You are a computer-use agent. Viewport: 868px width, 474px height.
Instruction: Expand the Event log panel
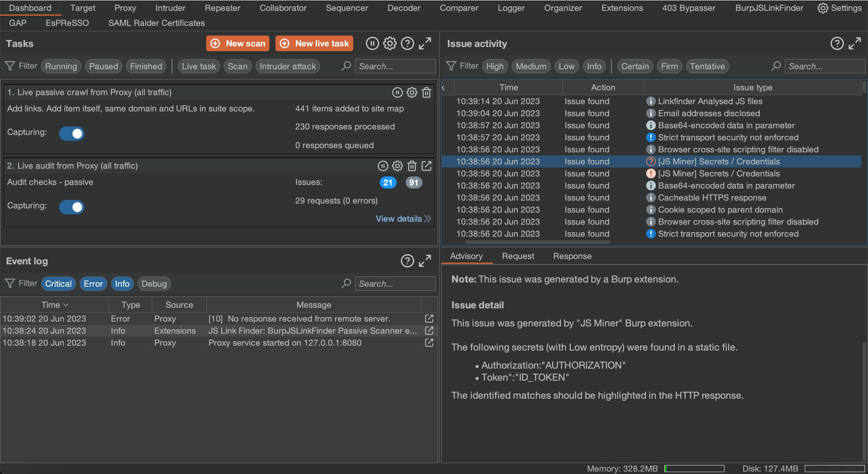(x=425, y=261)
